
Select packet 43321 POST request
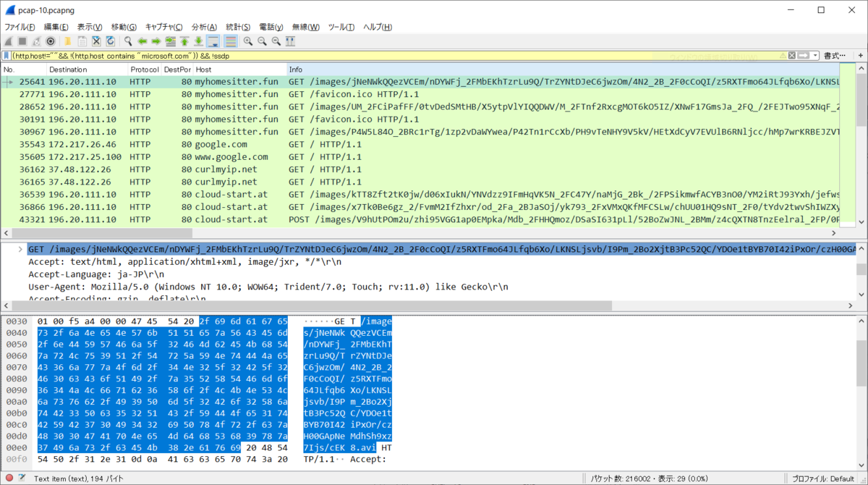420,219
